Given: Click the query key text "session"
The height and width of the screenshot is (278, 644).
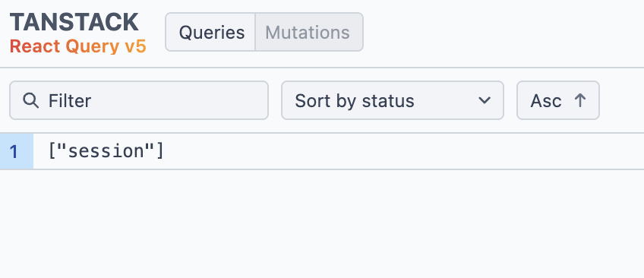Looking at the screenshot, I should (106, 151).
